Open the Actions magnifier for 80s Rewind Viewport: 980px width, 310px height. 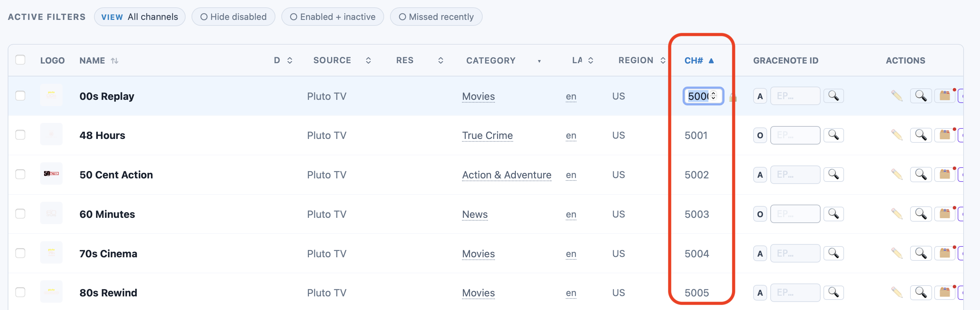[921, 293]
